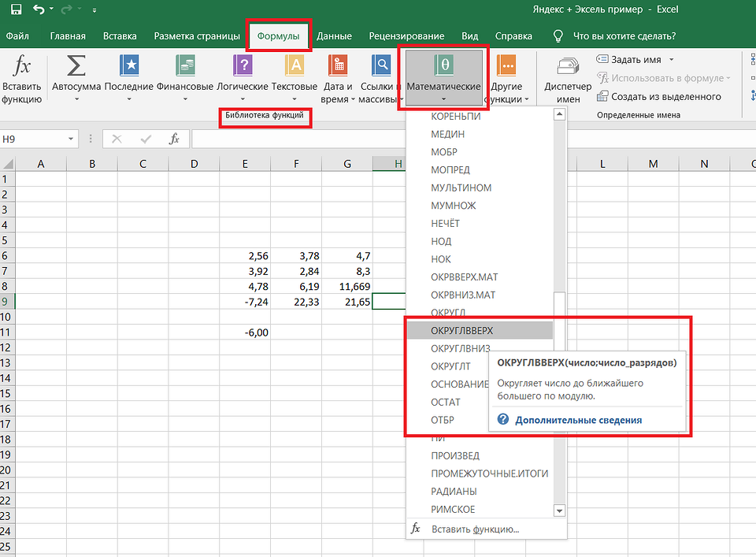Click the function list scroll up arrow
This screenshot has height=557, width=756.
[559, 114]
